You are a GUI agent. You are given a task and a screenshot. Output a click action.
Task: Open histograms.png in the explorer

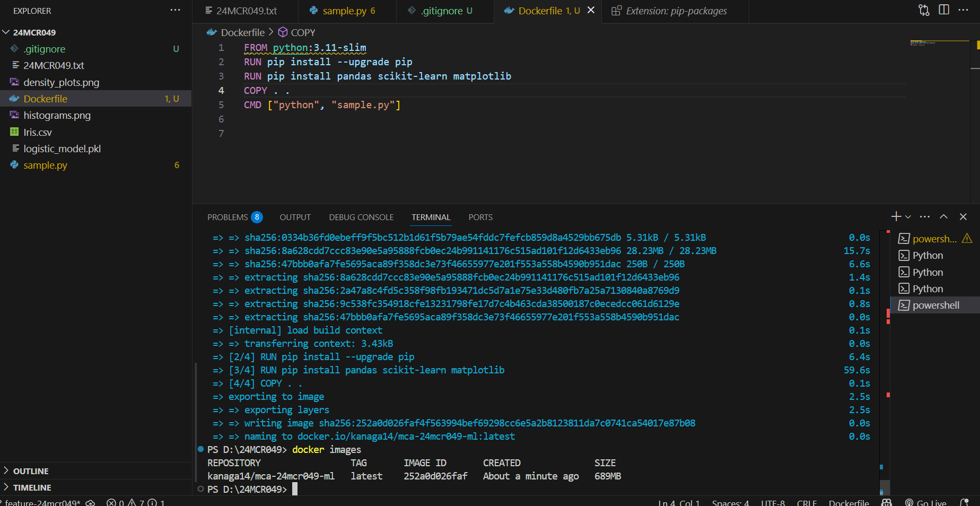click(95, 115)
